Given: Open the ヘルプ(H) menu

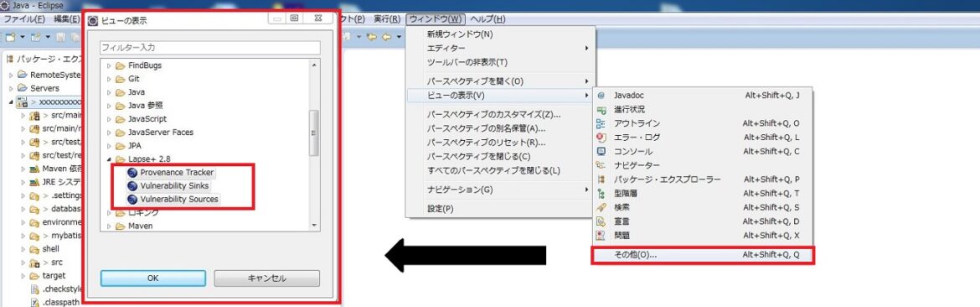Looking at the screenshot, I should point(487,18).
